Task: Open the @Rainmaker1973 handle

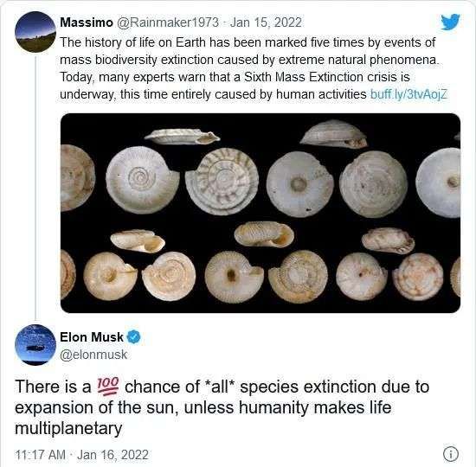Action: click(168, 22)
